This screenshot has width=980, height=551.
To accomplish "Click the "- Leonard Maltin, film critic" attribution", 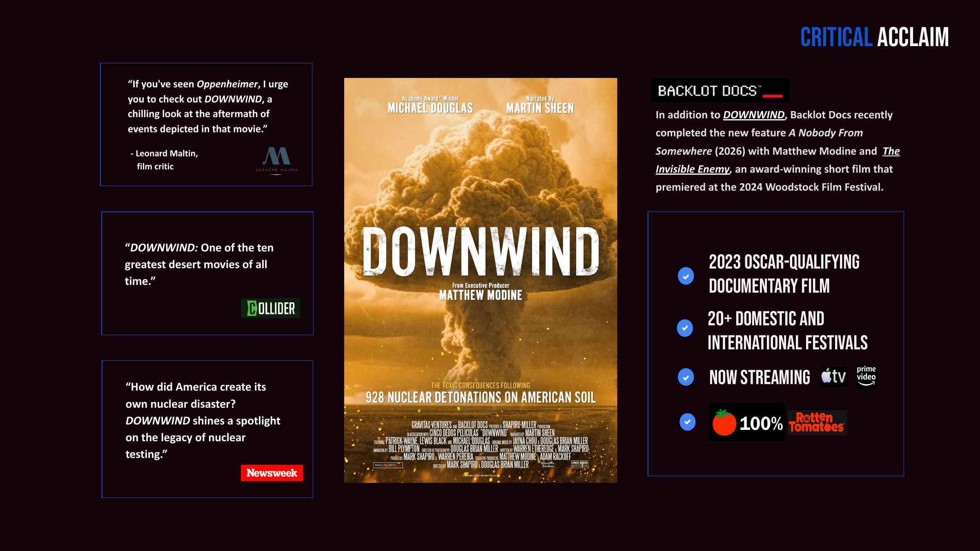I will (x=164, y=160).
